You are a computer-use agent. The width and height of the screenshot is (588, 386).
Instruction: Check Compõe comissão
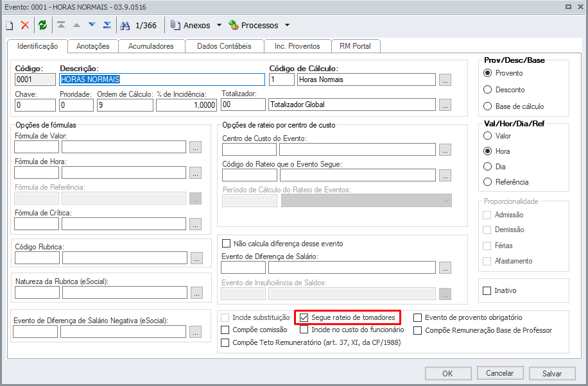pyautogui.click(x=225, y=330)
